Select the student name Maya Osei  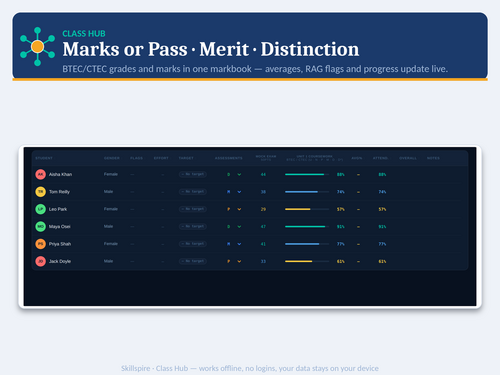tap(60, 226)
